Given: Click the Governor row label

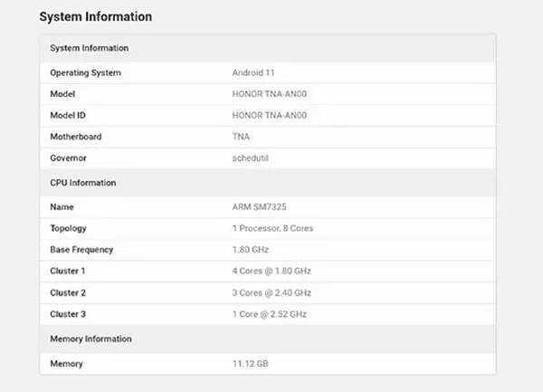Looking at the screenshot, I should click(69, 158).
